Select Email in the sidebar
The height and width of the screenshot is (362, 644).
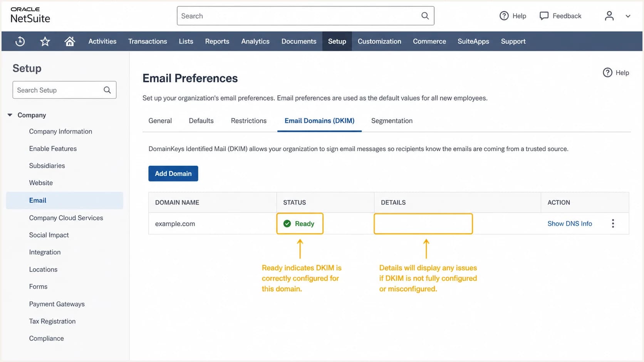65,200
